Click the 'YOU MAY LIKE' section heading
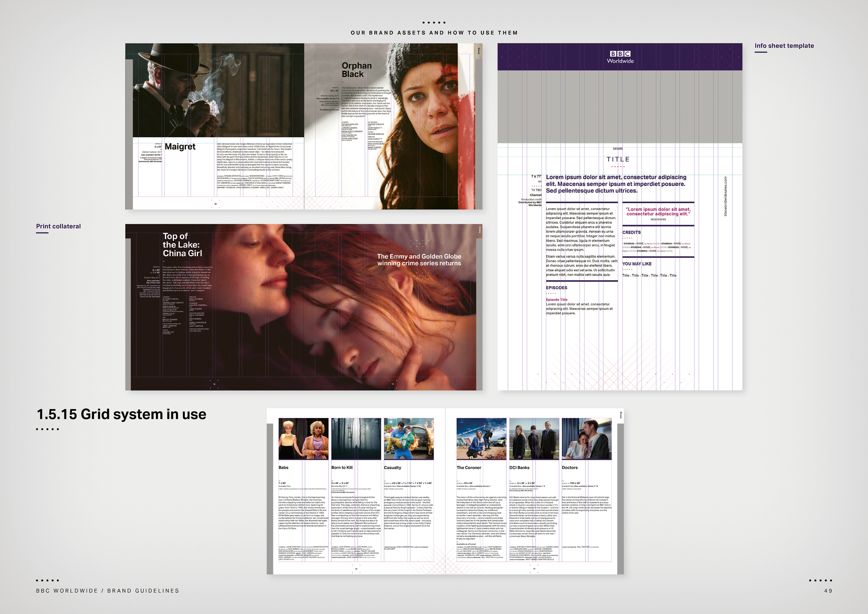 [x=637, y=264]
